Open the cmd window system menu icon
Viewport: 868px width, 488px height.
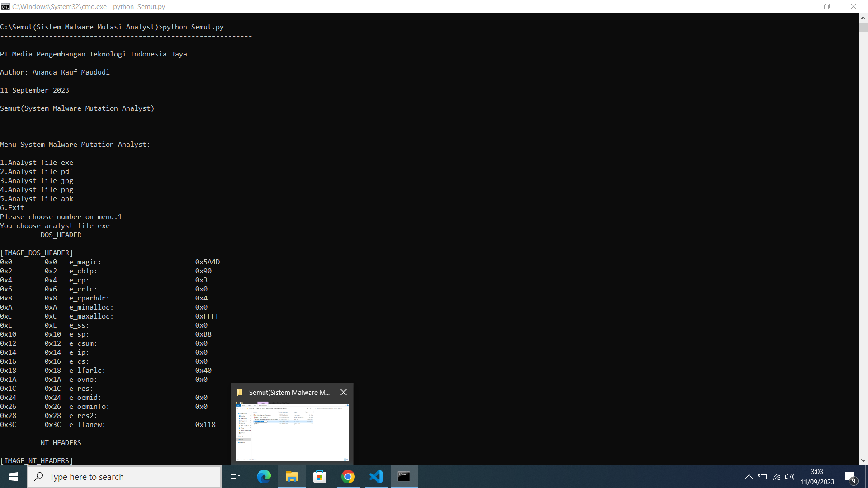pyautogui.click(x=5, y=6)
